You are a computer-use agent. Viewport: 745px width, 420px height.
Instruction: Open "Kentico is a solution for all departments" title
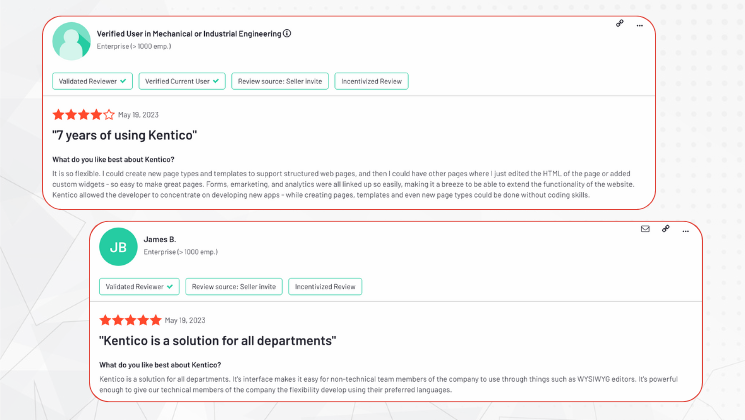(217, 341)
